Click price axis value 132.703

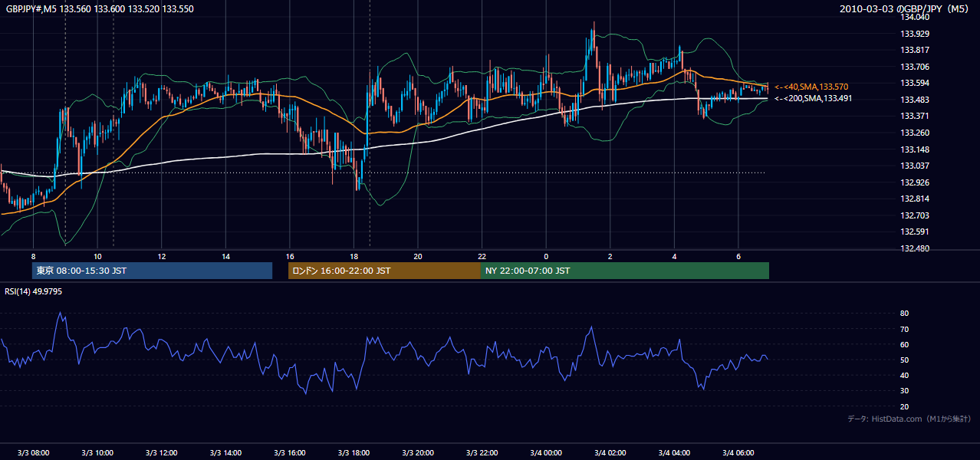coord(915,215)
